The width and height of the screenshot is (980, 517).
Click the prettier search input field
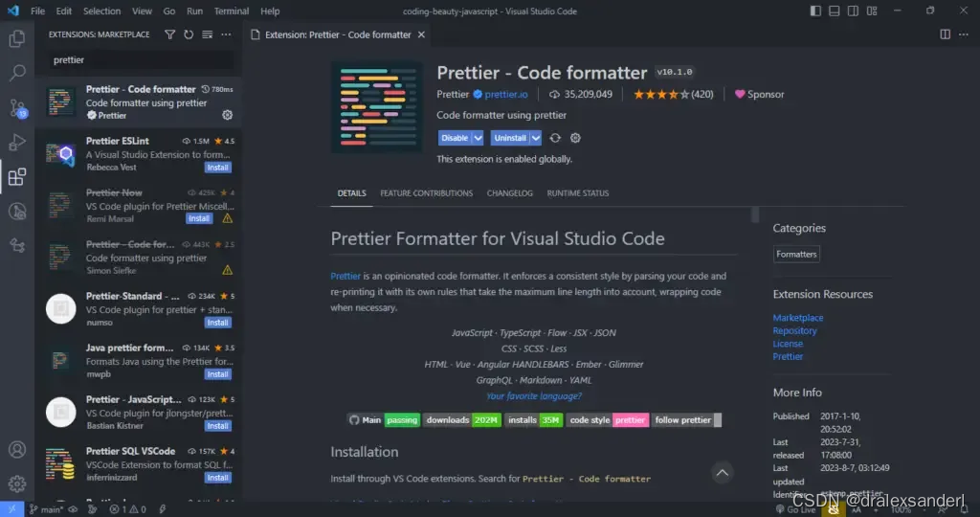[x=142, y=60]
